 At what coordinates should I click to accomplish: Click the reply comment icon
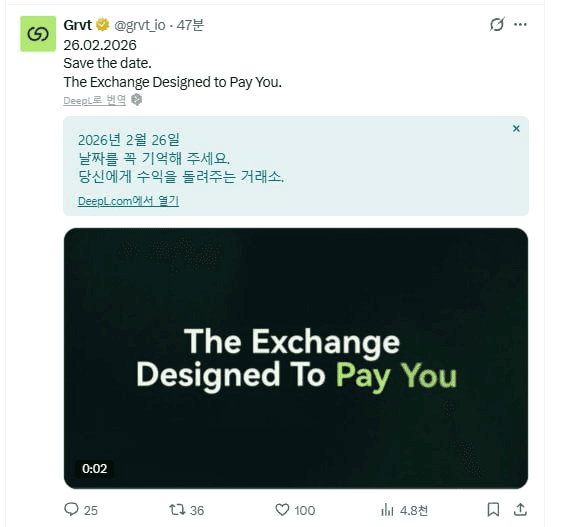[71, 509]
